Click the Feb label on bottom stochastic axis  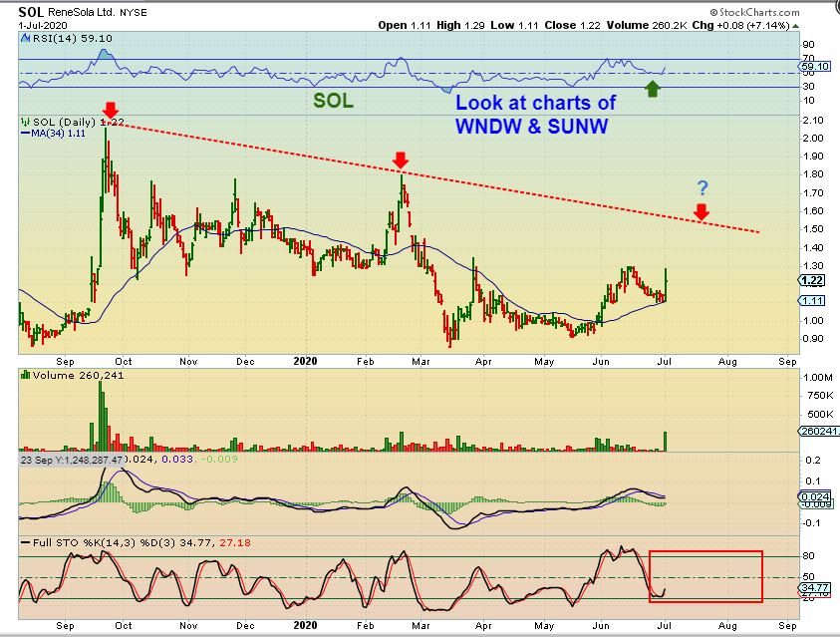(366, 625)
